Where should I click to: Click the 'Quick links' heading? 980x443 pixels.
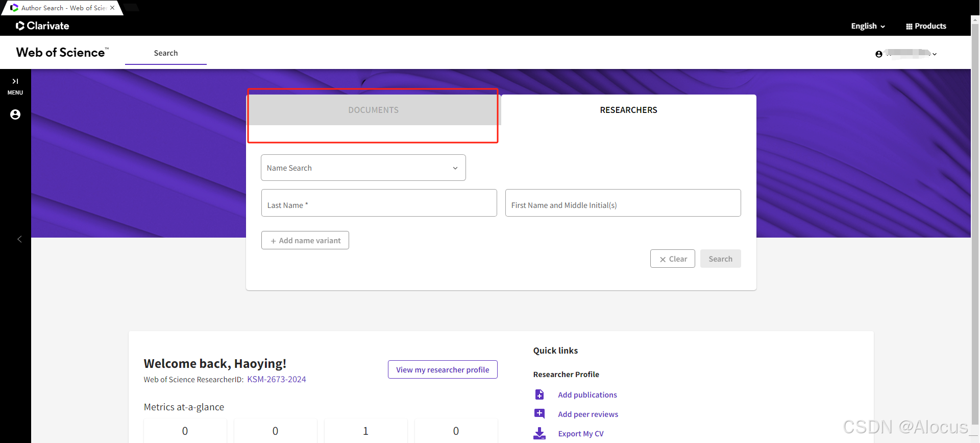tap(555, 351)
